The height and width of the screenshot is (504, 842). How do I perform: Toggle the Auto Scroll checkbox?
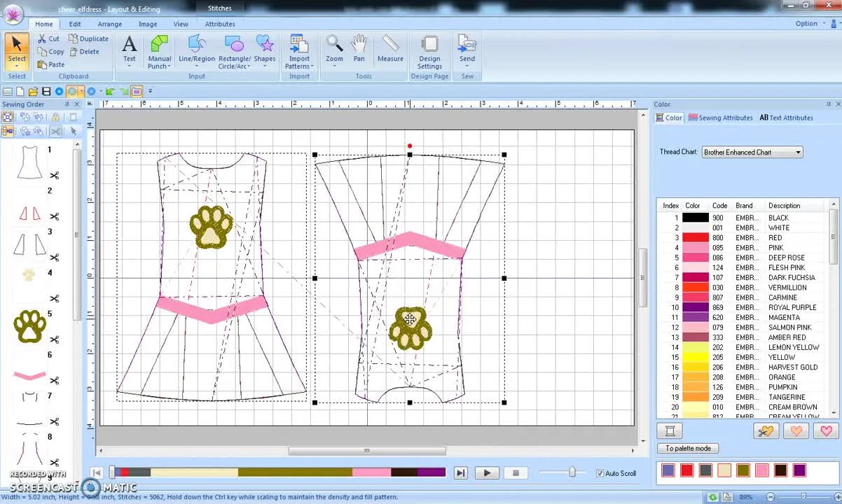pyautogui.click(x=600, y=473)
